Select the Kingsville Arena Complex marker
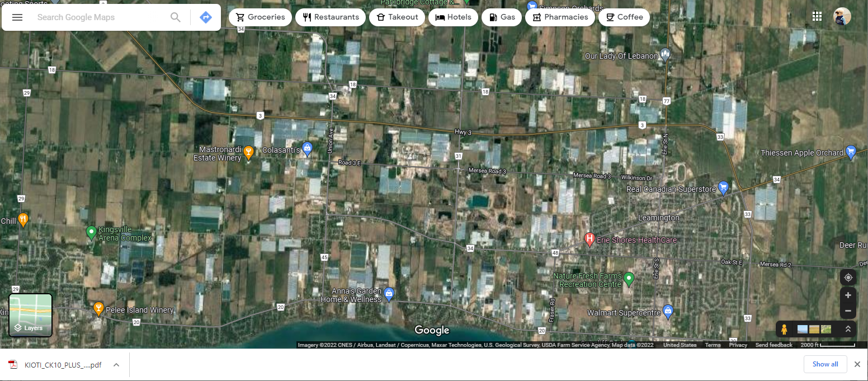This screenshot has width=868, height=381. 91,232
